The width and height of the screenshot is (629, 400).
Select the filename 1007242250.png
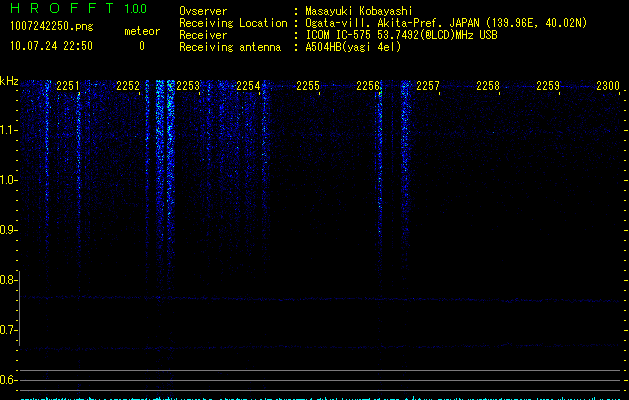tap(51, 26)
